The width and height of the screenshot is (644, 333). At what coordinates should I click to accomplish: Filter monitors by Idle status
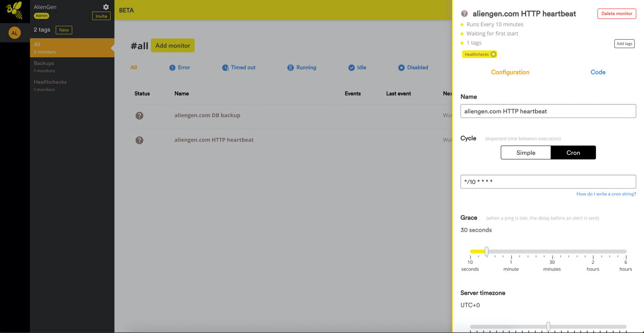357,68
